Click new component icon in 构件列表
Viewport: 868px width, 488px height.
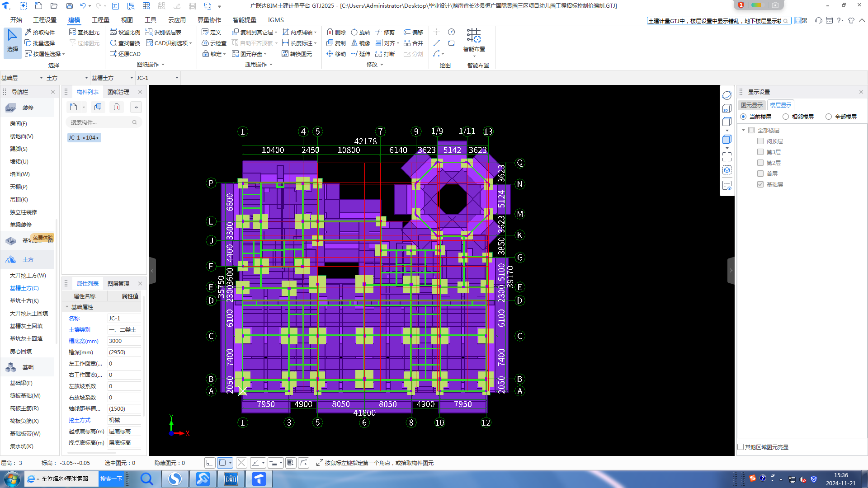pyautogui.click(x=73, y=107)
